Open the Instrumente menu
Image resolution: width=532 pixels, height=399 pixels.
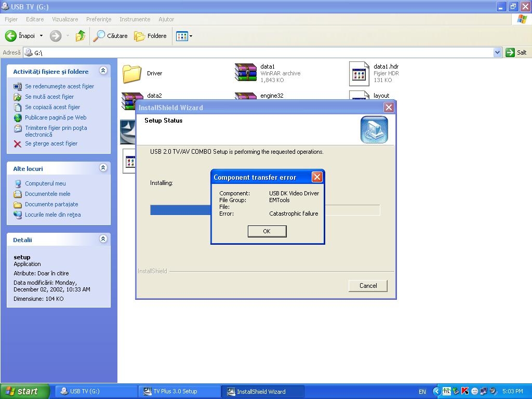coord(135,19)
